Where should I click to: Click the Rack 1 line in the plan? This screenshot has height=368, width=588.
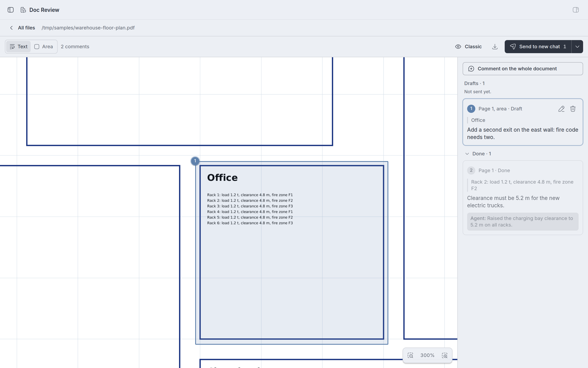(x=250, y=195)
